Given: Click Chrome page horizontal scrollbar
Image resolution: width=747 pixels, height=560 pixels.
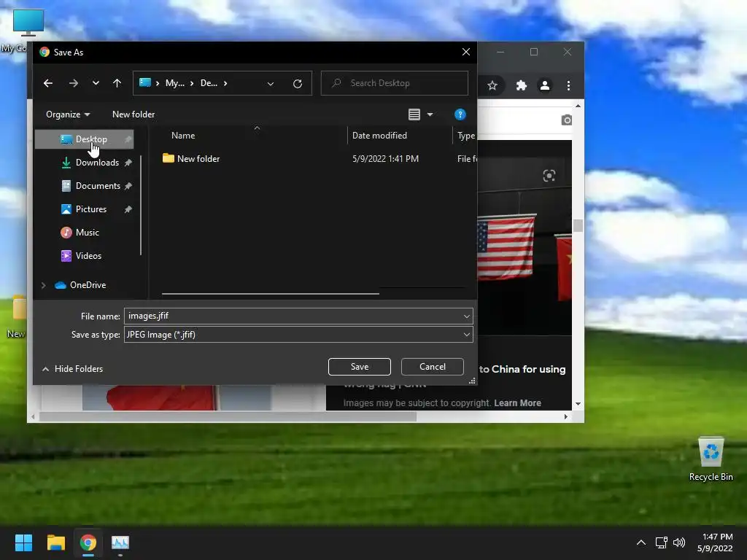Looking at the screenshot, I should coord(228,416).
